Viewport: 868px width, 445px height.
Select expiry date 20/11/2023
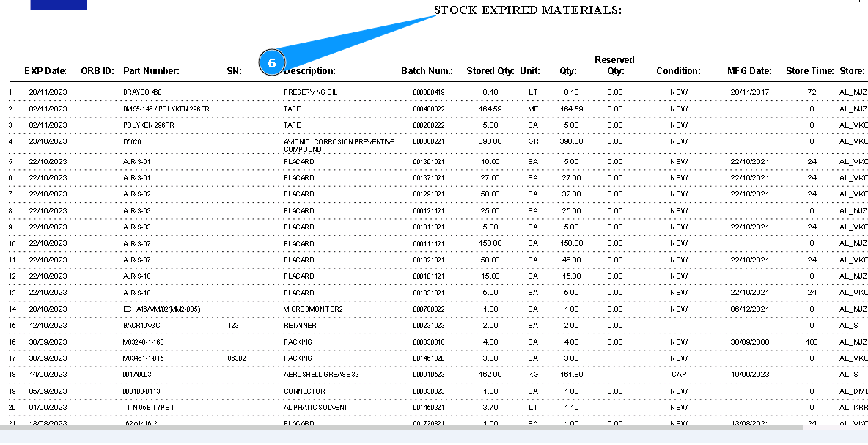tap(48, 92)
